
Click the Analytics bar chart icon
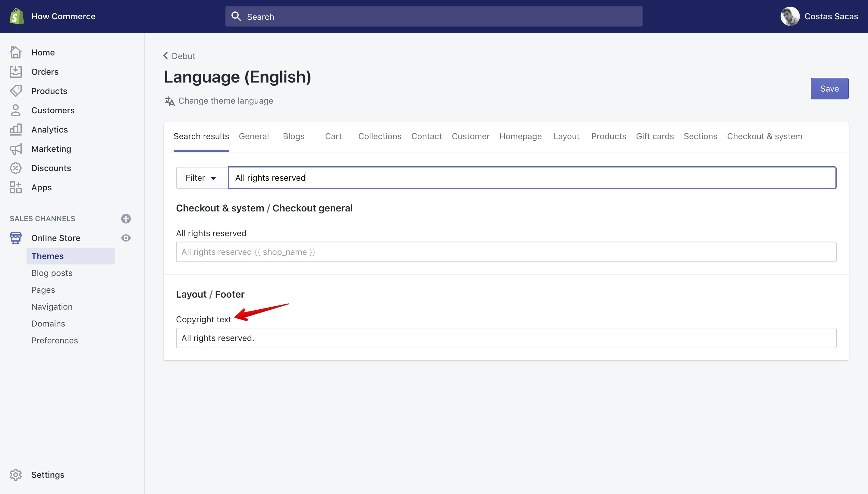click(x=16, y=130)
